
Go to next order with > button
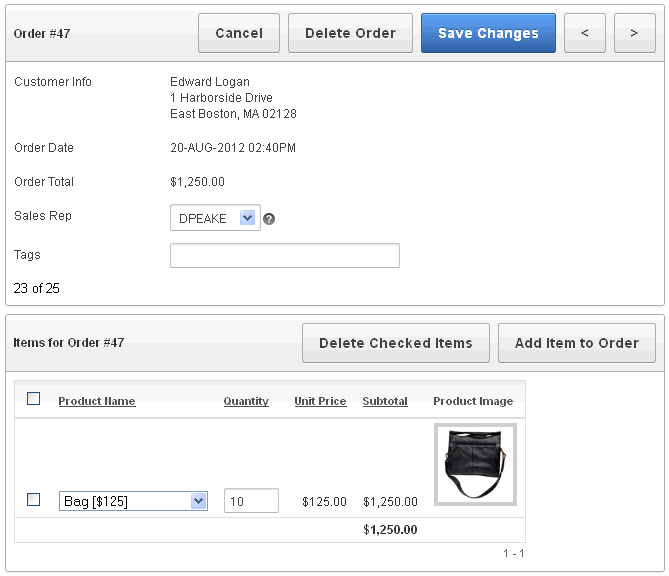[634, 33]
